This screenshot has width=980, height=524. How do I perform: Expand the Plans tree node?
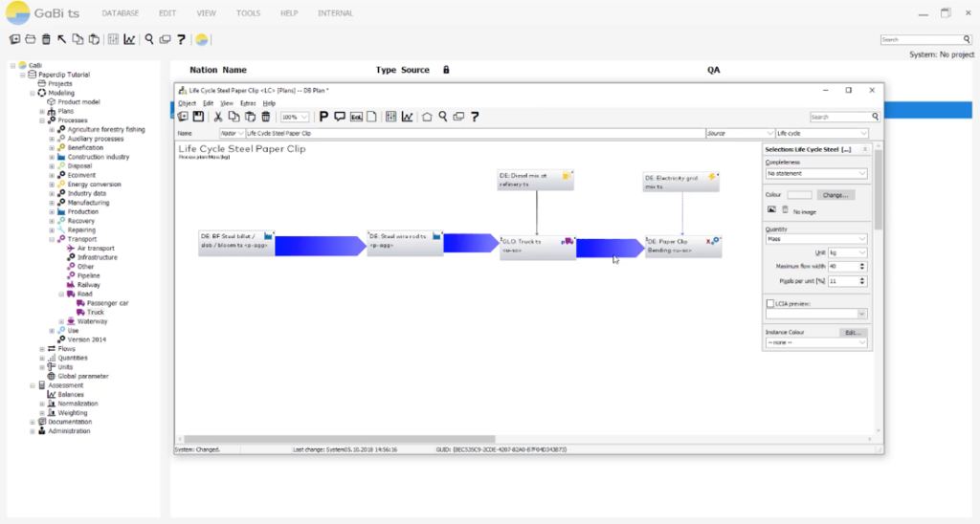[x=42, y=111]
